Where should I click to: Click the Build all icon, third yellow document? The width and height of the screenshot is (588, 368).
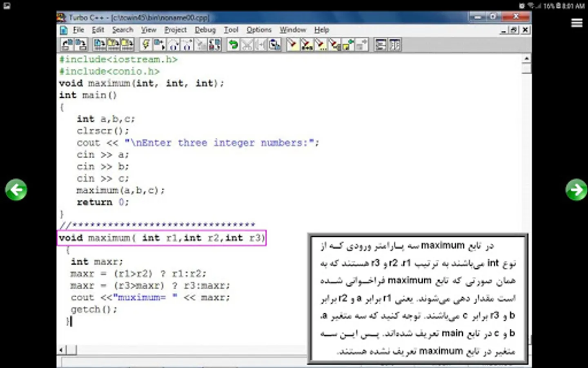(x=127, y=45)
